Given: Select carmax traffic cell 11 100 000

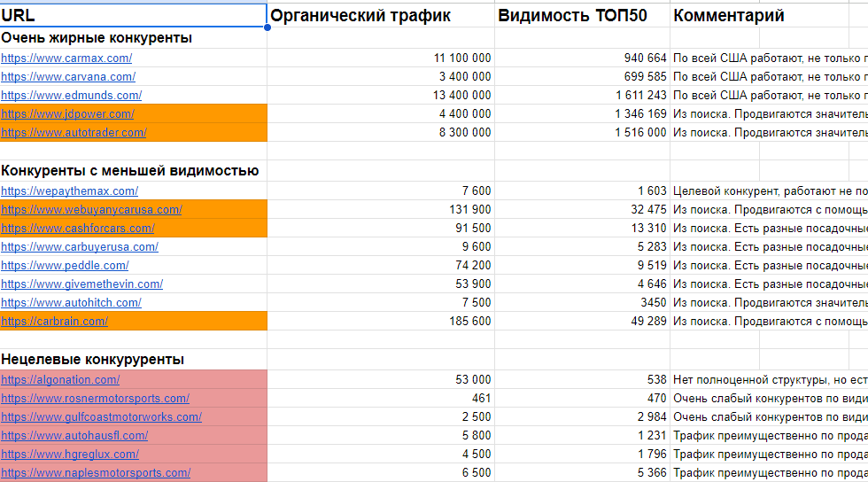Looking at the screenshot, I should click(381, 58).
